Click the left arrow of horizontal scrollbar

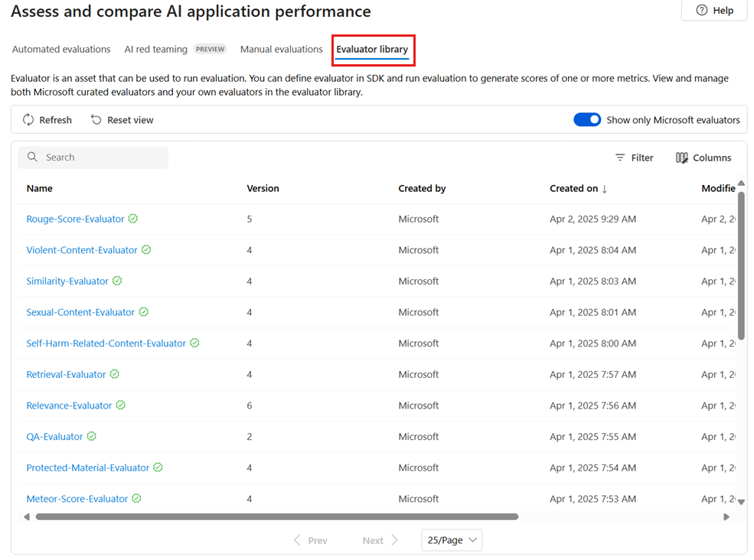pos(27,516)
